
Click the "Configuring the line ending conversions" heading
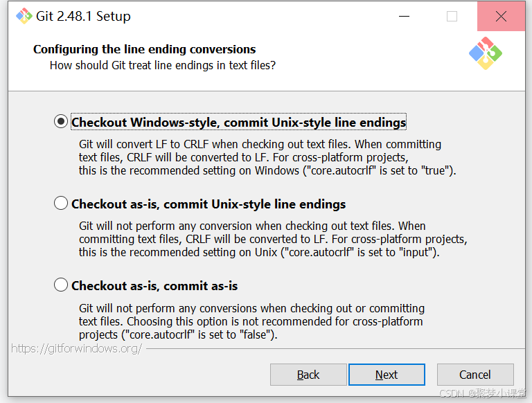(x=144, y=49)
